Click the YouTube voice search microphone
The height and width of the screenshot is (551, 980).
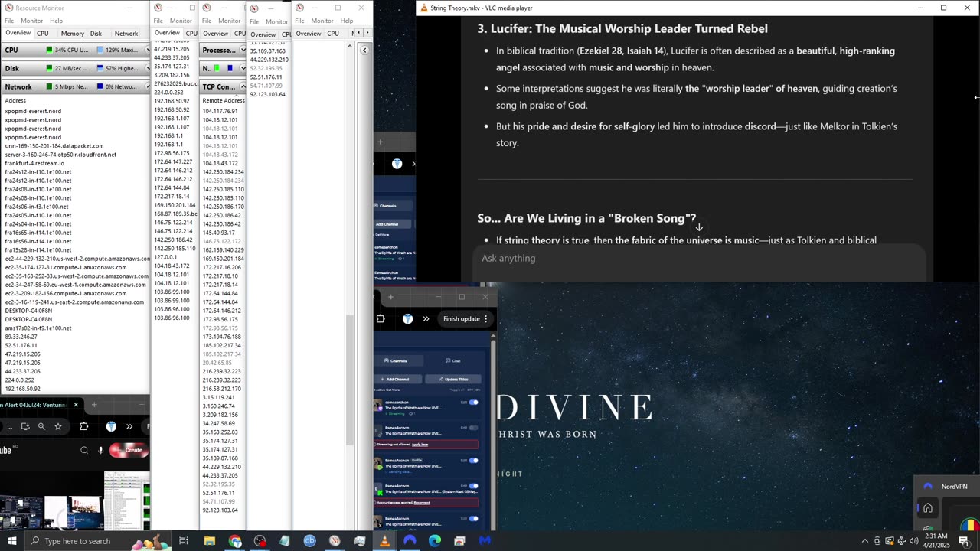point(100,450)
